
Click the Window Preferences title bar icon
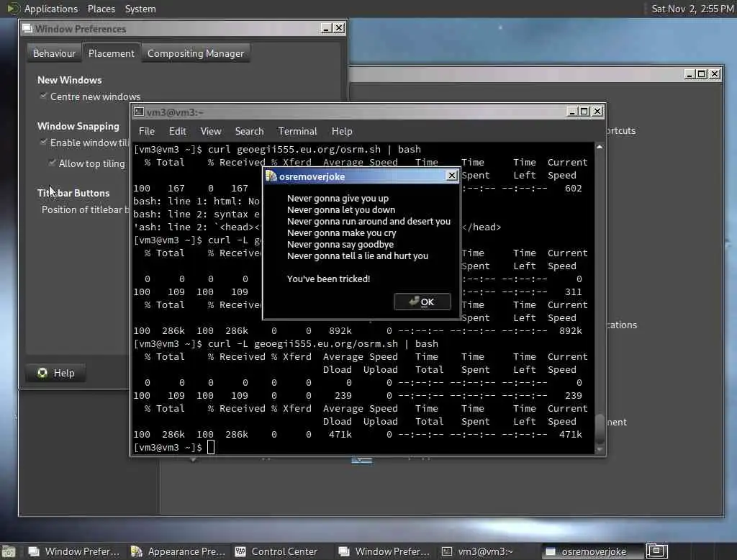point(27,29)
